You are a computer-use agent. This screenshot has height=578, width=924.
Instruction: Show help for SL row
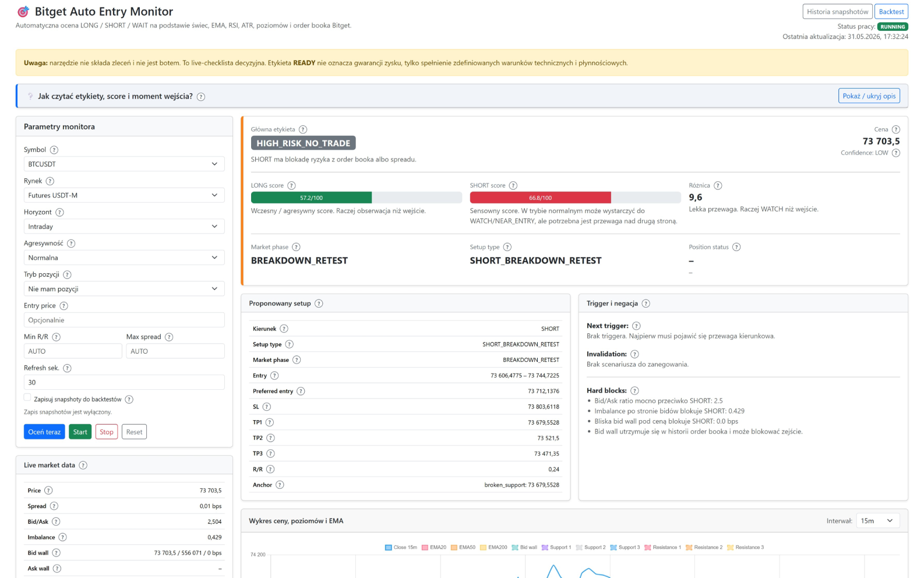pyautogui.click(x=267, y=407)
